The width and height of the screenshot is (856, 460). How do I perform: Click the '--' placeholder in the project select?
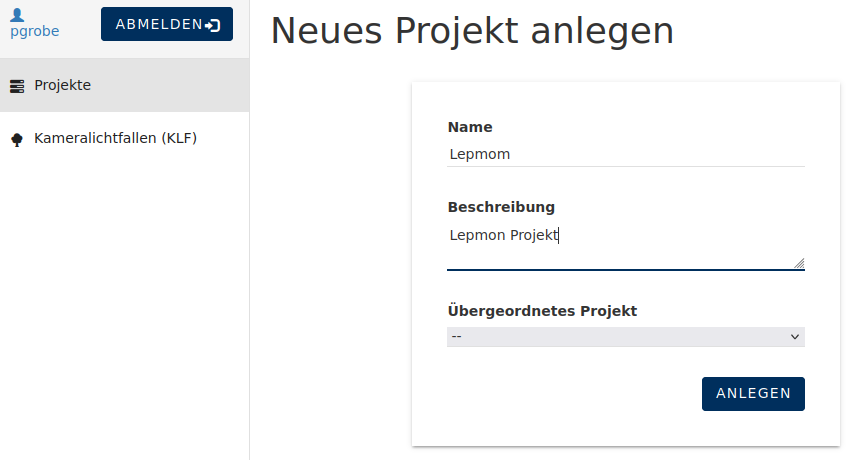pyautogui.click(x=456, y=337)
